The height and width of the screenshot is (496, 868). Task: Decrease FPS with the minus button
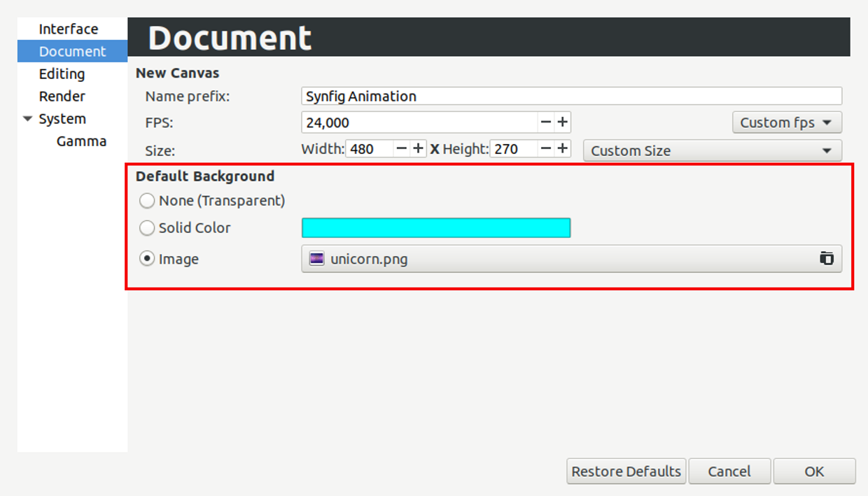(x=546, y=122)
